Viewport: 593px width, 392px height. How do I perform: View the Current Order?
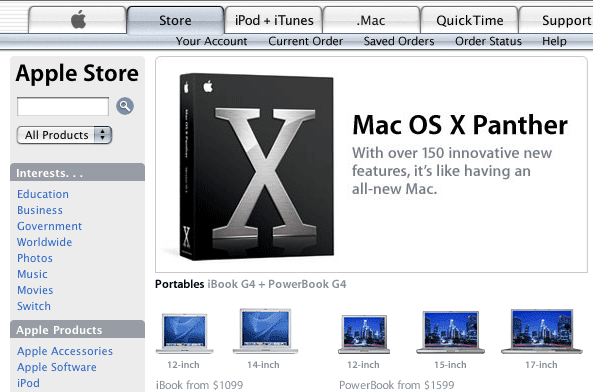coord(306,41)
